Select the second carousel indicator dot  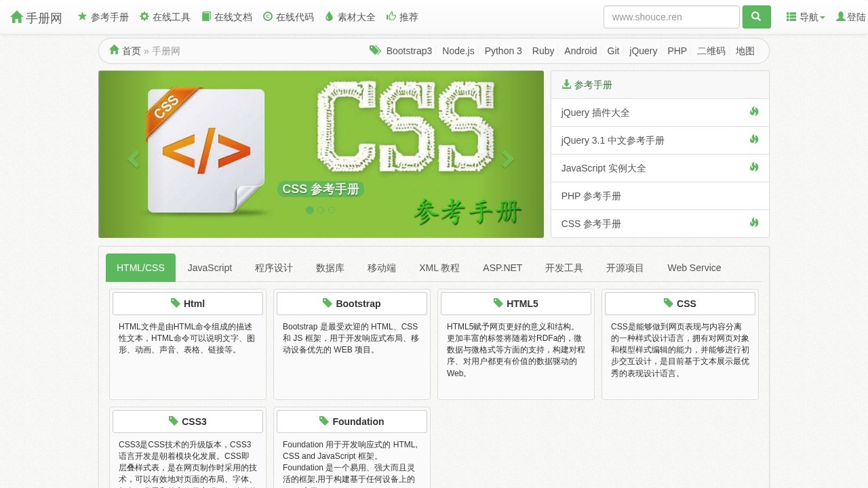tap(321, 210)
